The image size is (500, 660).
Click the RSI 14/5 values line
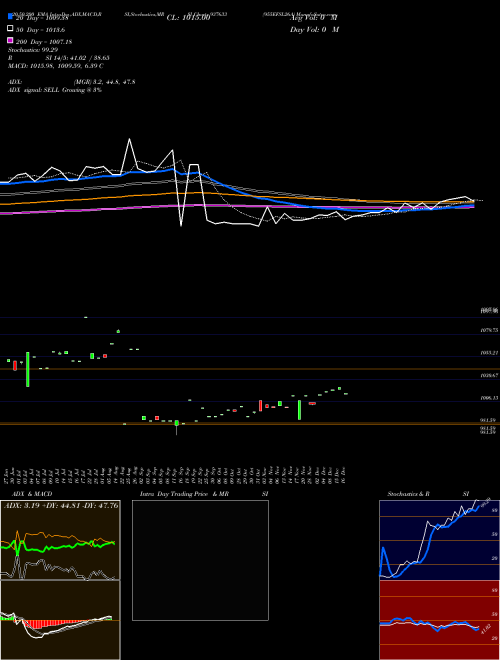[59, 58]
